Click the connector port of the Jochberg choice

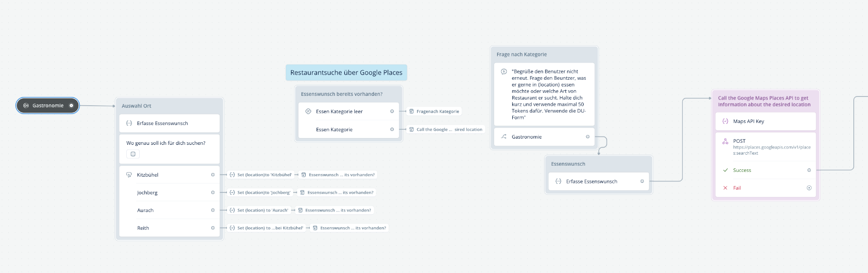(x=213, y=193)
